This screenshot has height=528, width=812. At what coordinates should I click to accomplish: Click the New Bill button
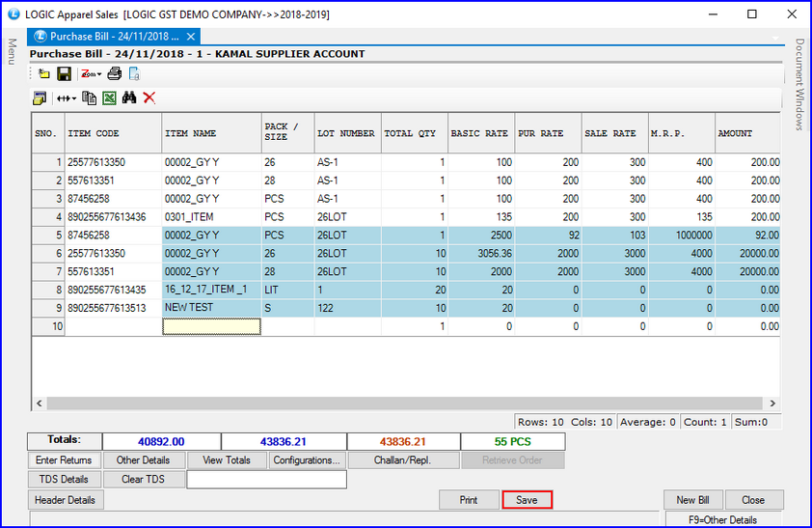click(x=692, y=500)
